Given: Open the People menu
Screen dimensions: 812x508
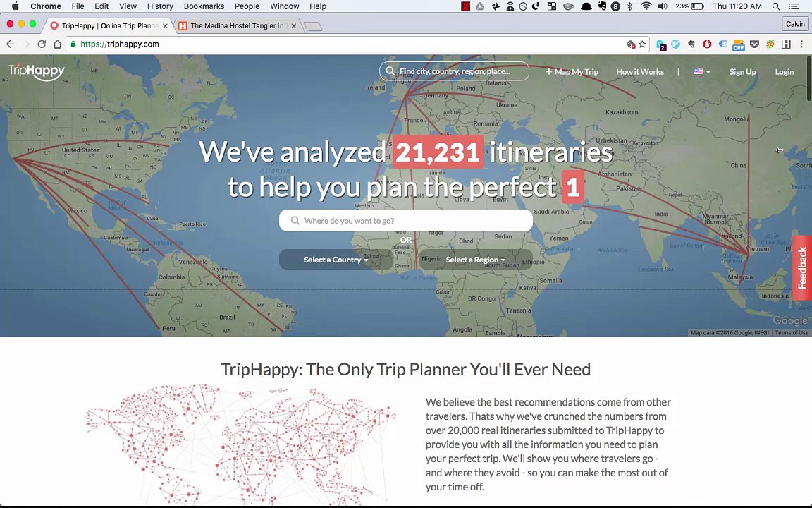Looking at the screenshot, I should point(247,6).
